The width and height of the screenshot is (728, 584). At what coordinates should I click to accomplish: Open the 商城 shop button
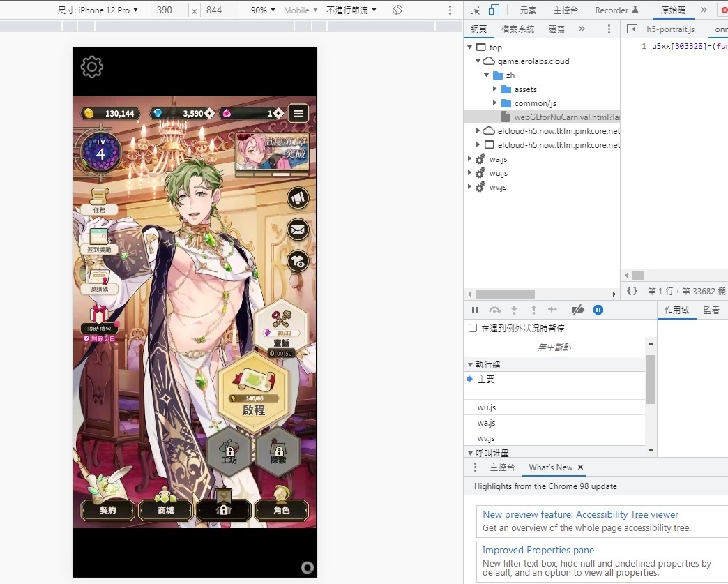166,510
